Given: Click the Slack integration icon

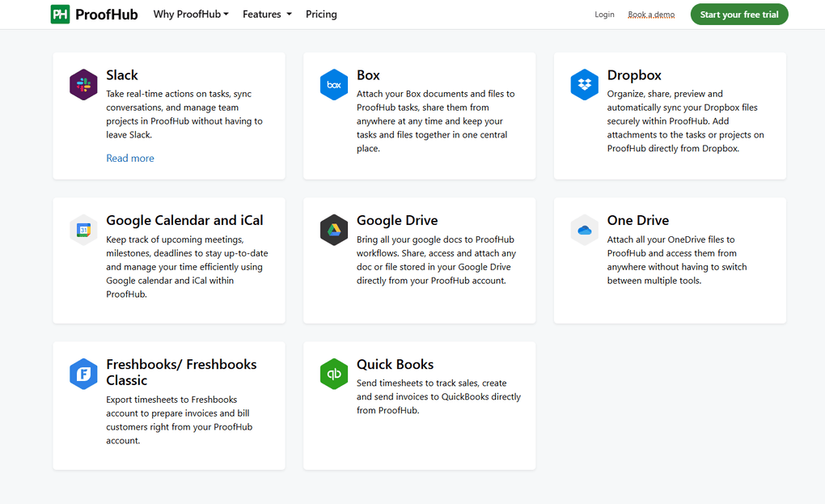Looking at the screenshot, I should coord(83,84).
